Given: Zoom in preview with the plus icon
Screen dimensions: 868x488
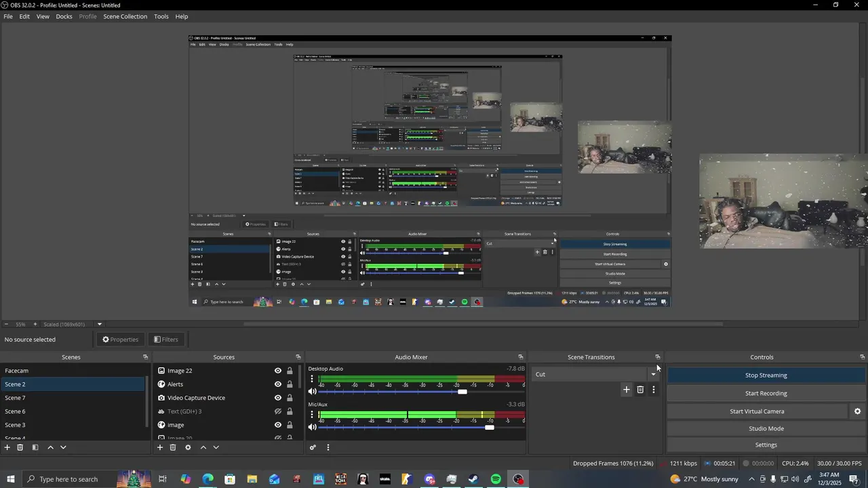Looking at the screenshot, I should [x=35, y=325].
